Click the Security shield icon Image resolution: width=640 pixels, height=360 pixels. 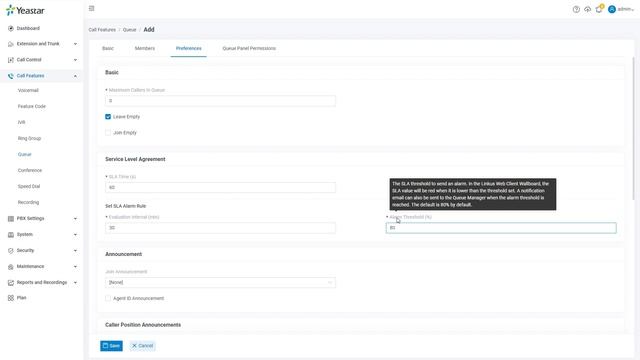pos(11,251)
